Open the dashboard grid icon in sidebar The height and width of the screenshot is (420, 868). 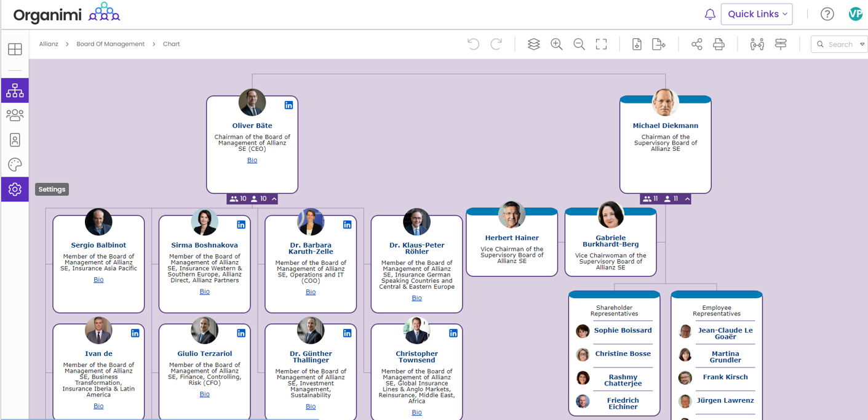click(x=15, y=49)
